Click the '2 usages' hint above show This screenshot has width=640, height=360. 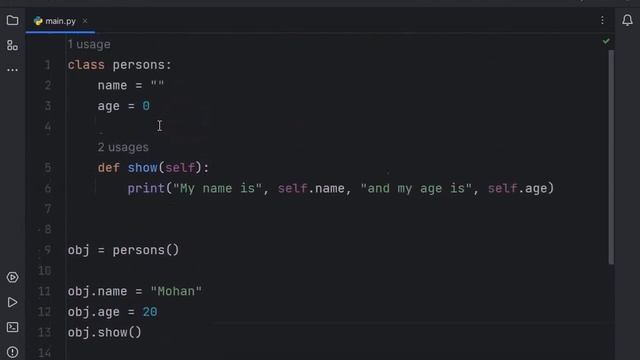(x=123, y=147)
